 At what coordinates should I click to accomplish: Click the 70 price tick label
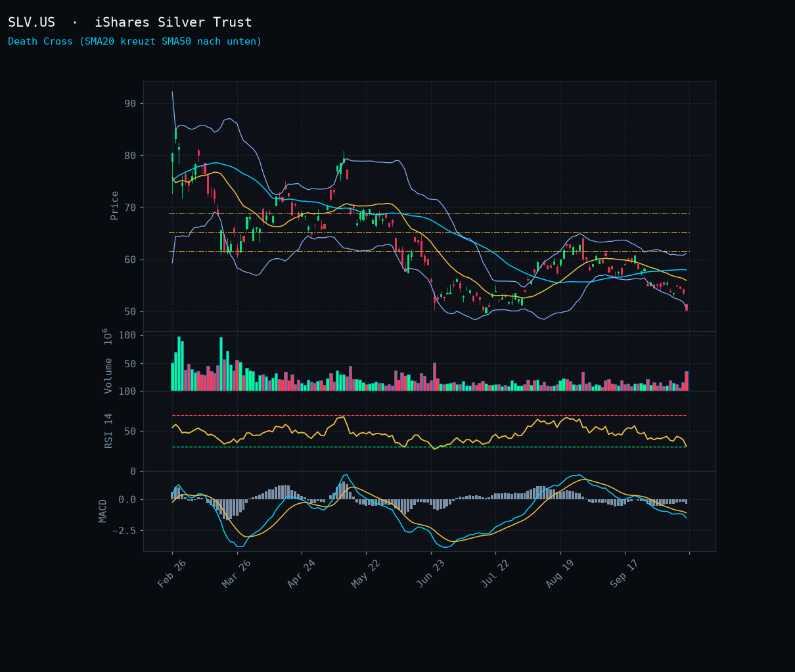pos(129,208)
